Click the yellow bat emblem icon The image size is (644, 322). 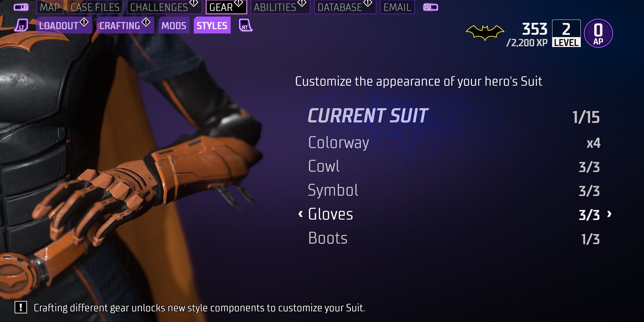click(485, 33)
